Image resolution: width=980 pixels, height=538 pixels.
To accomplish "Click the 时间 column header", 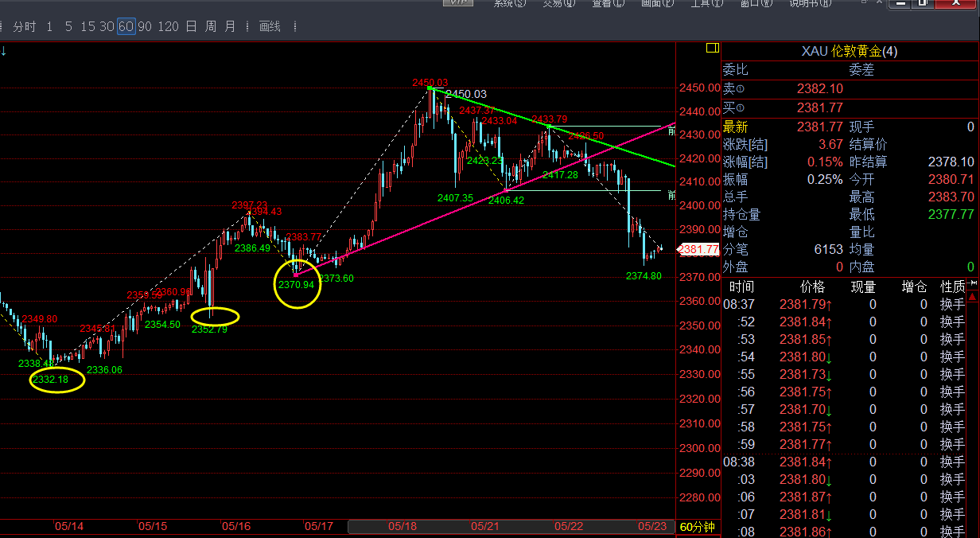I will pos(741,287).
